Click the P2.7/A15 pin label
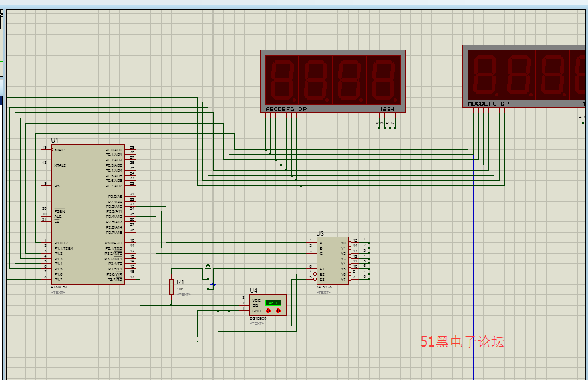The width and height of the screenshot is (588, 380). pos(114,233)
